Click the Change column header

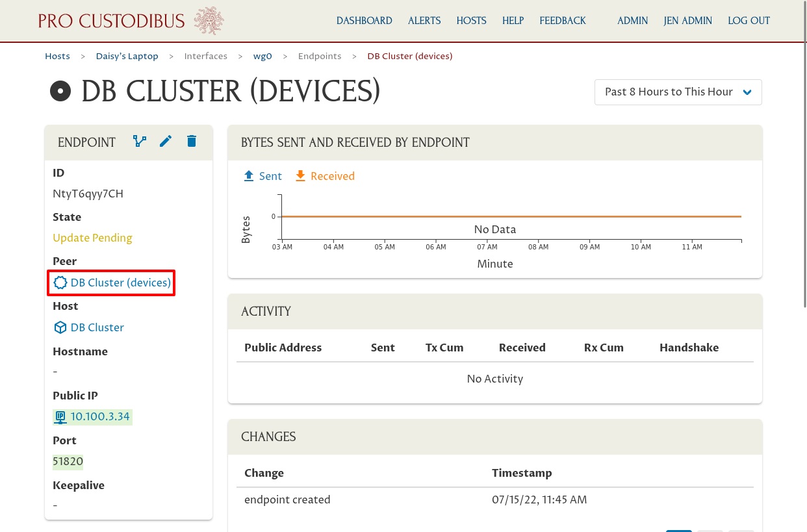tap(264, 473)
